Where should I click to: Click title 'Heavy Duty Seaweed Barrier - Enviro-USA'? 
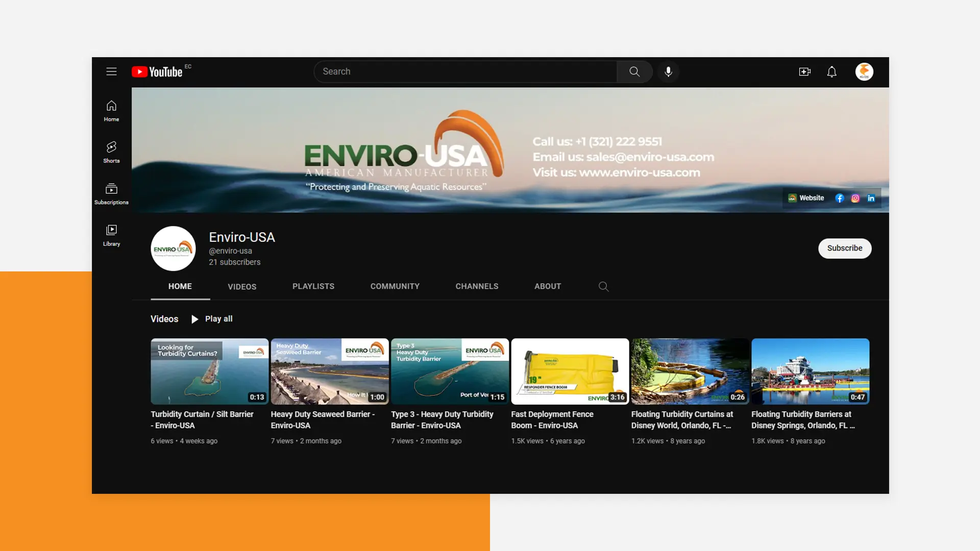tap(323, 420)
